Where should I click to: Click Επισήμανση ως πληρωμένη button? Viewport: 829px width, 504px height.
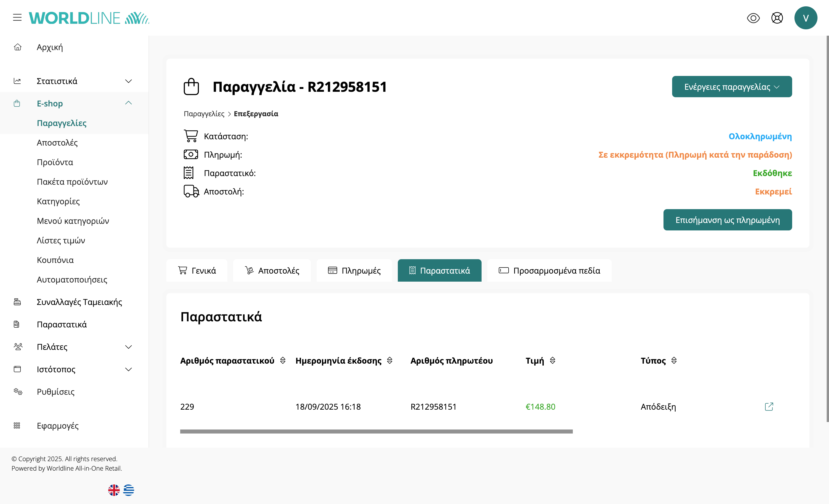coord(727,220)
